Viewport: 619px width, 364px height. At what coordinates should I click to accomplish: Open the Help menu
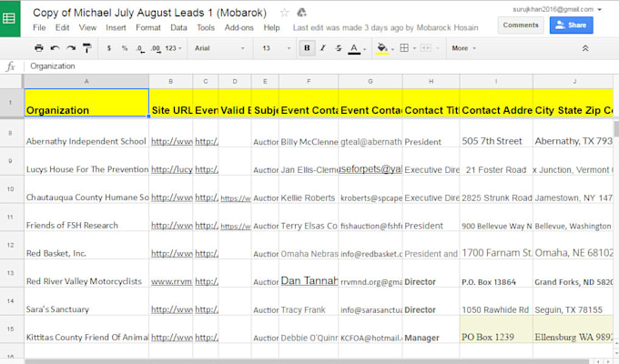coord(271,27)
